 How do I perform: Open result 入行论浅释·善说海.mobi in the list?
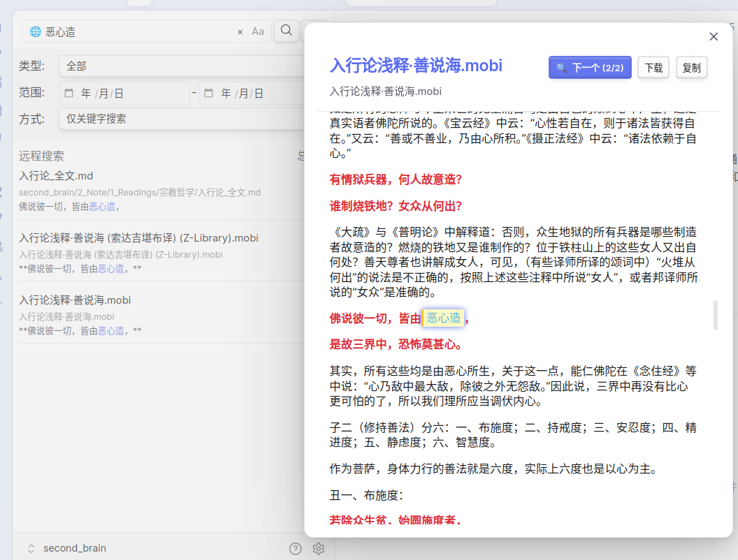75,300
